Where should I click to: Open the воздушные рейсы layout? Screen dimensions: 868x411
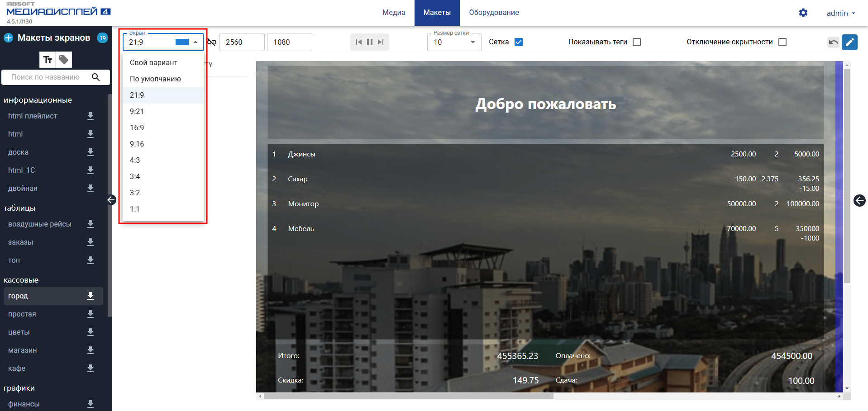(x=40, y=224)
